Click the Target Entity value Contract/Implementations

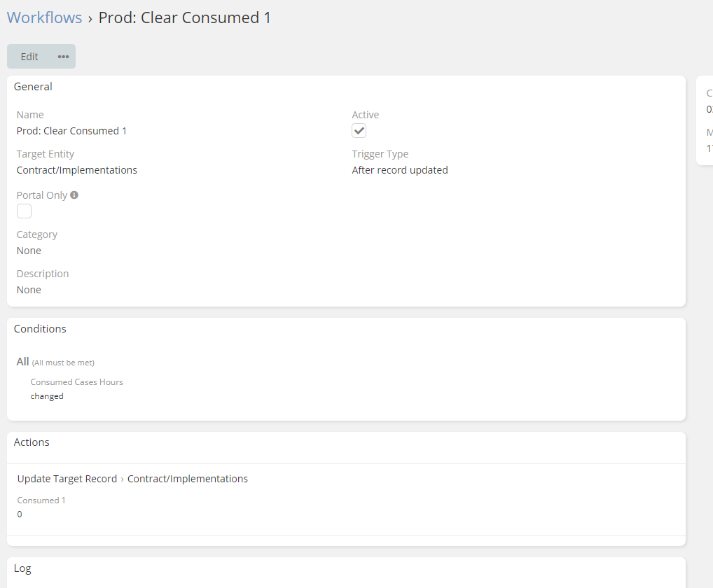(77, 170)
